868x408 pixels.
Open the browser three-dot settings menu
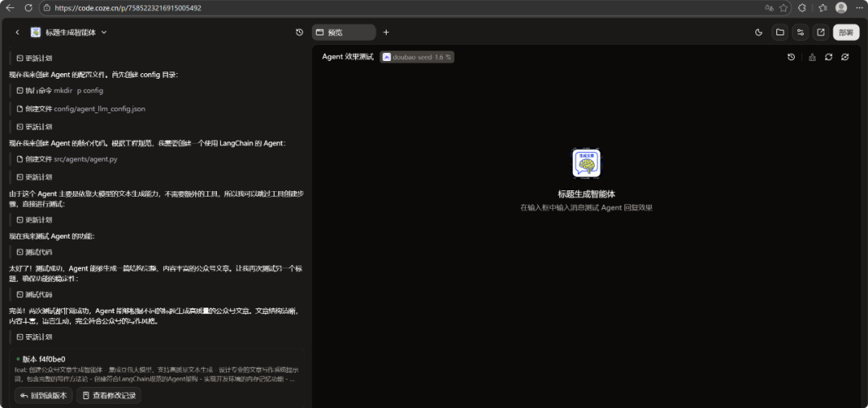tap(858, 8)
